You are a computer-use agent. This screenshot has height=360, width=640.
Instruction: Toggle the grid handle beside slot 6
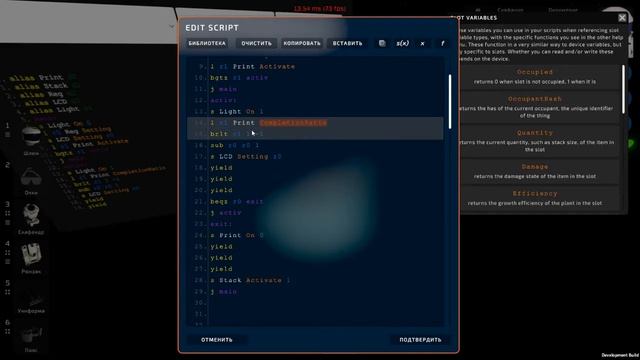point(7,331)
